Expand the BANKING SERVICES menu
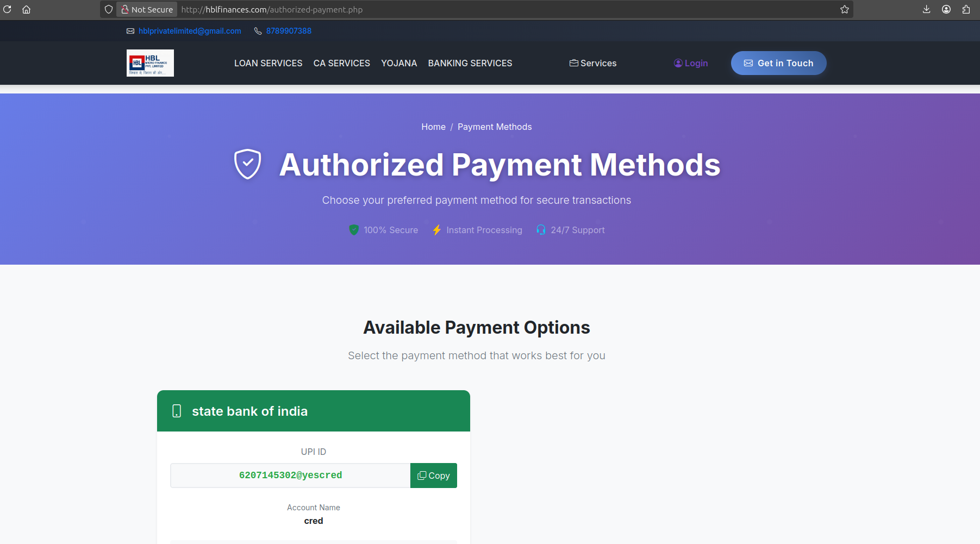Image resolution: width=980 pixels, height=544 pixels. pos(470,63)
